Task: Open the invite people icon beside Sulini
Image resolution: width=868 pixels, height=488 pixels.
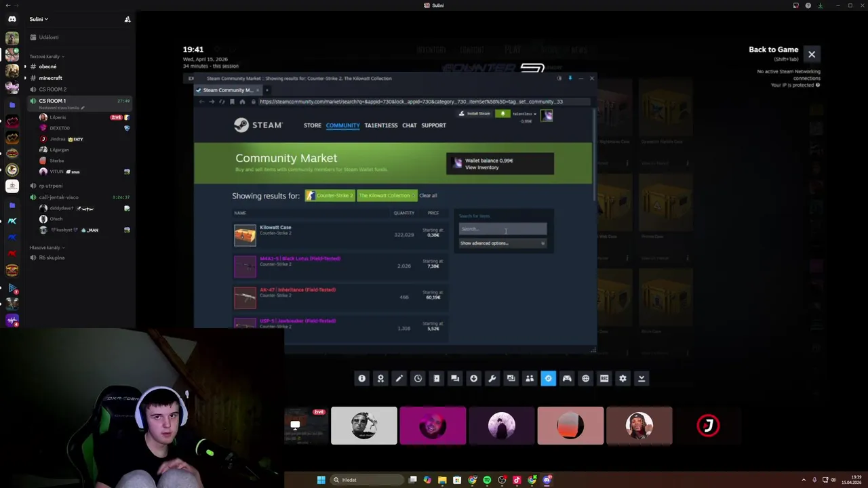Action: point(127,19)
